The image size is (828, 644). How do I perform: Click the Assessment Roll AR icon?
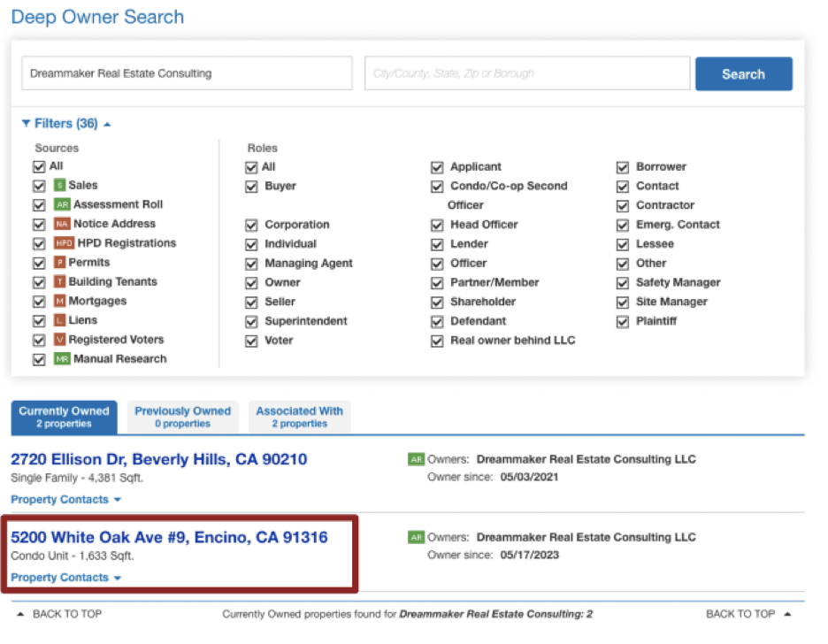coord(62,205)
